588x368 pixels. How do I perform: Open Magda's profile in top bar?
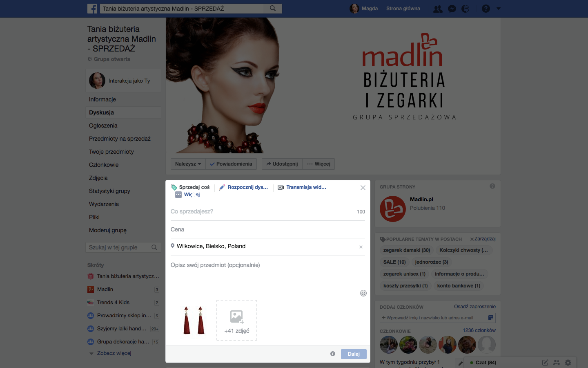point(364,9)
